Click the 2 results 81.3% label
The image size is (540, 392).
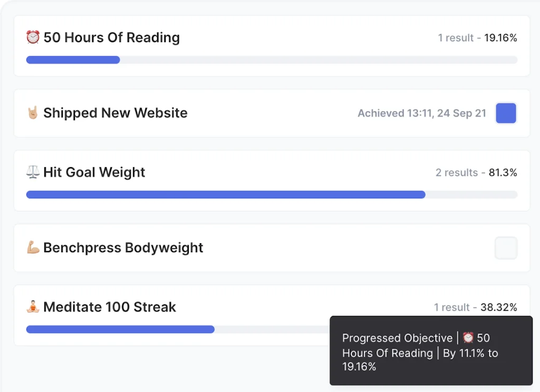pyautogui.click(x=476, y=173)
